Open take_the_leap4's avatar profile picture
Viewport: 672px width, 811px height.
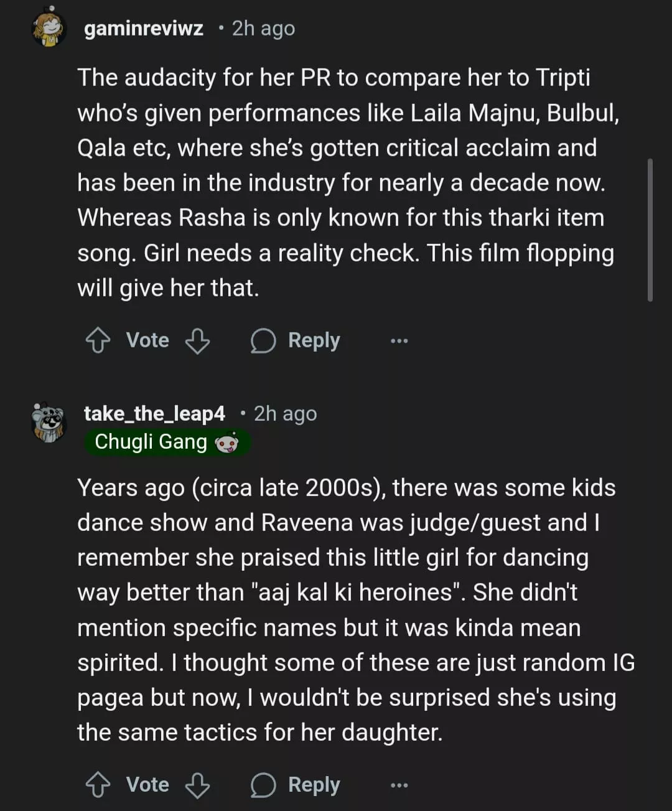(x=49, y=423)
